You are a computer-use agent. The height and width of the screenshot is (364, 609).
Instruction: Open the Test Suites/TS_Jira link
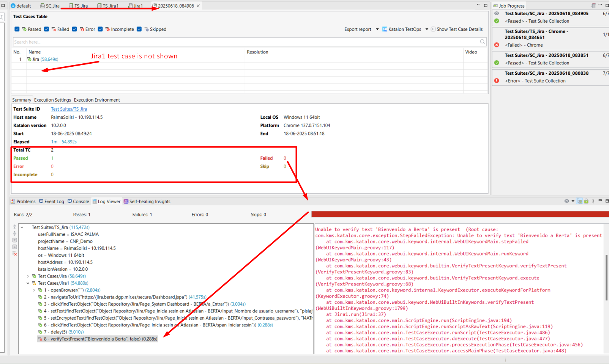[x=69, y=109]
